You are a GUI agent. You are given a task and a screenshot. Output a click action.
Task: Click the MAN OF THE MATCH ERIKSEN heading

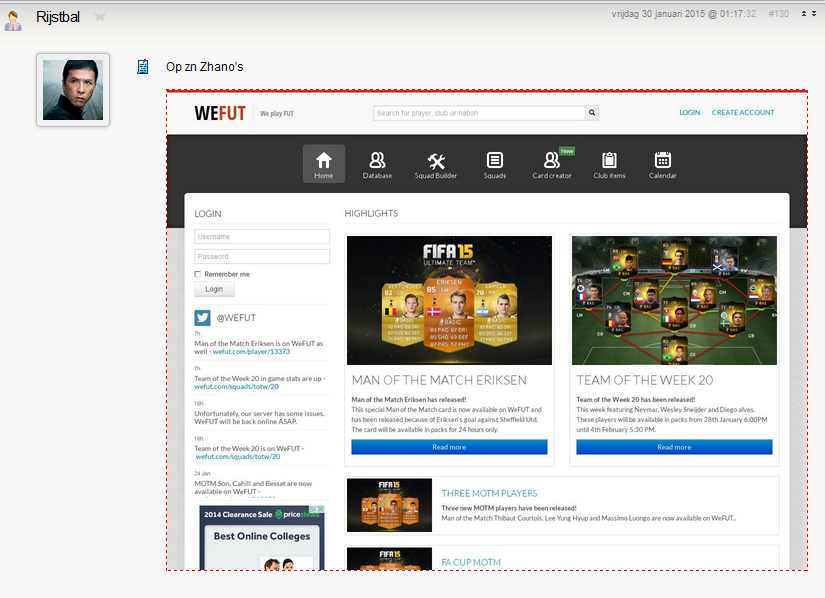(439, 380)
